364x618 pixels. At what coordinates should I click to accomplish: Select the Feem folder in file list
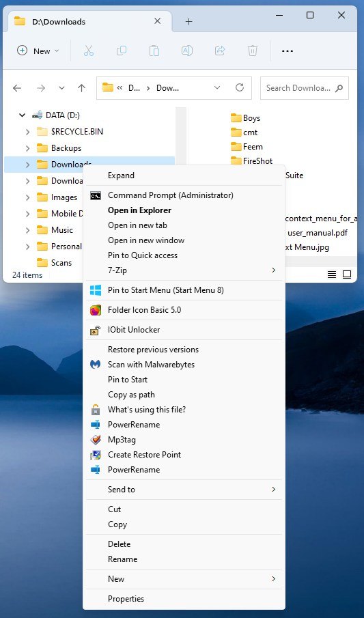point(247,147)
